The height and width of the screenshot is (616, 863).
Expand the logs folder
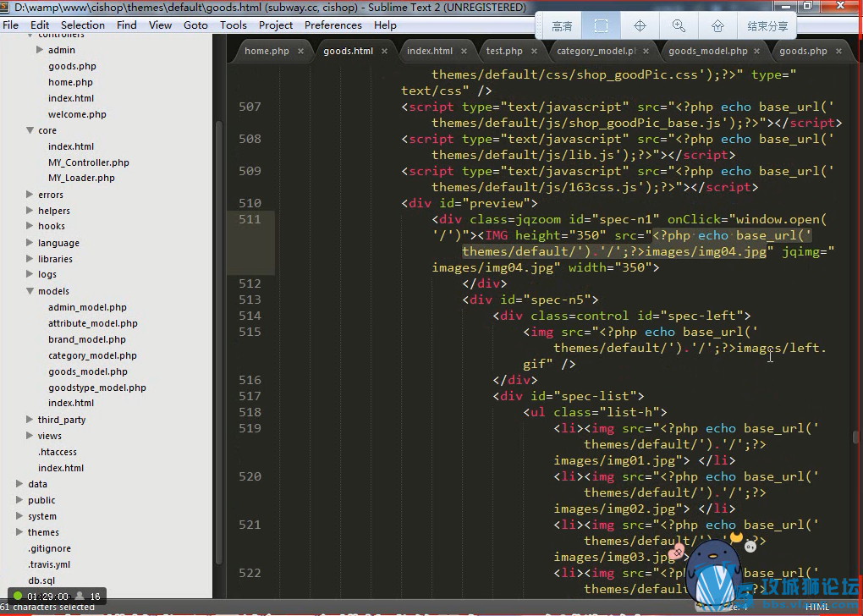tap(30, 273)
